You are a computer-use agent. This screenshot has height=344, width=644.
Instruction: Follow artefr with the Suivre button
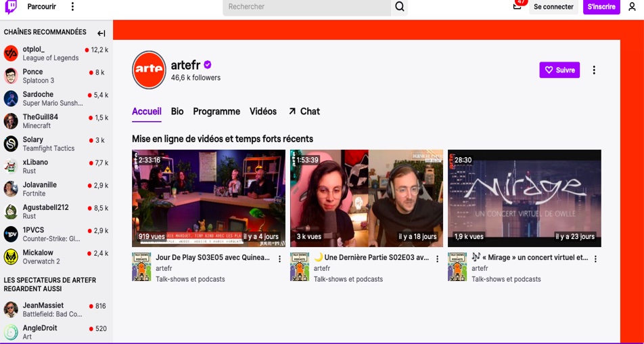[x=559, y=70]
